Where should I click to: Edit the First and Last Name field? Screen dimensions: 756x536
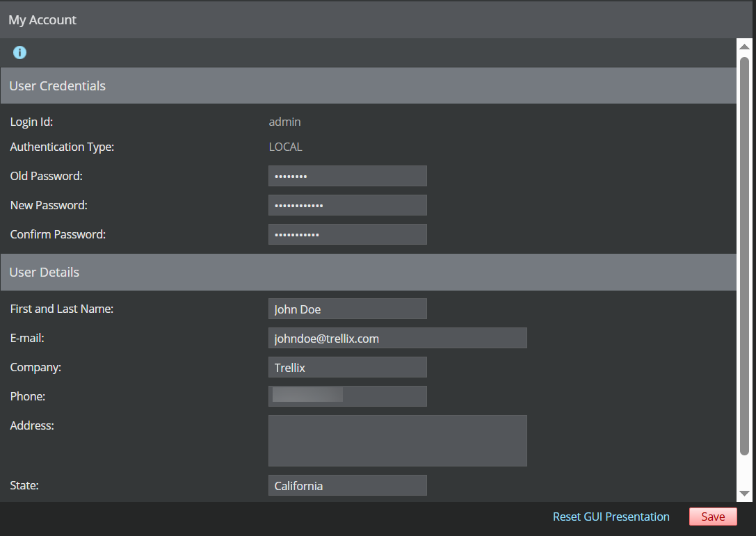[348, 309]
